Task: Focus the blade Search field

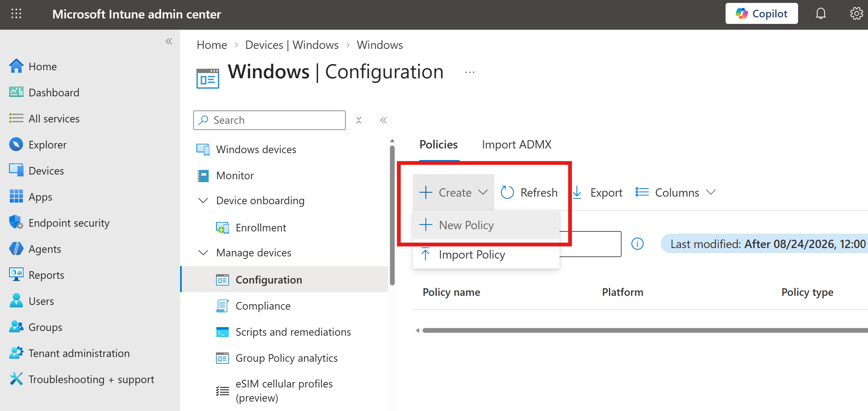Action: (x=269, y=120)
